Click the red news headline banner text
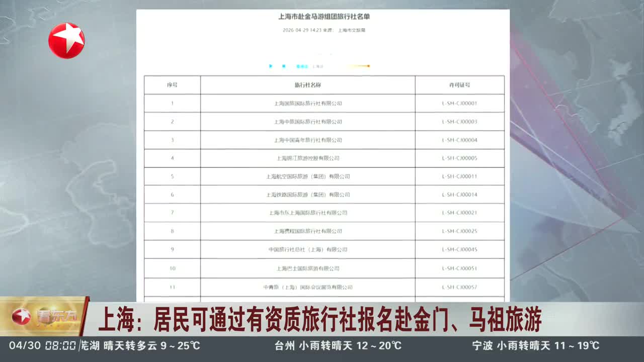 [319, 320]
